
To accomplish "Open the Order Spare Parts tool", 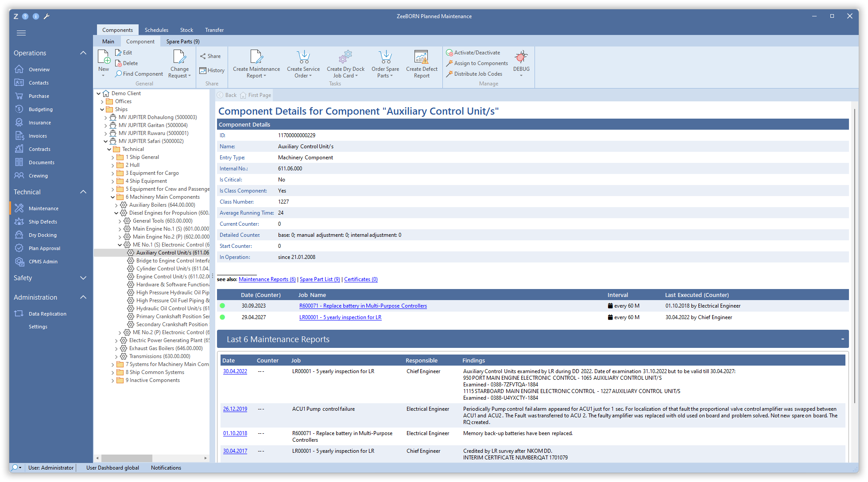I will [x=385, y=58].
